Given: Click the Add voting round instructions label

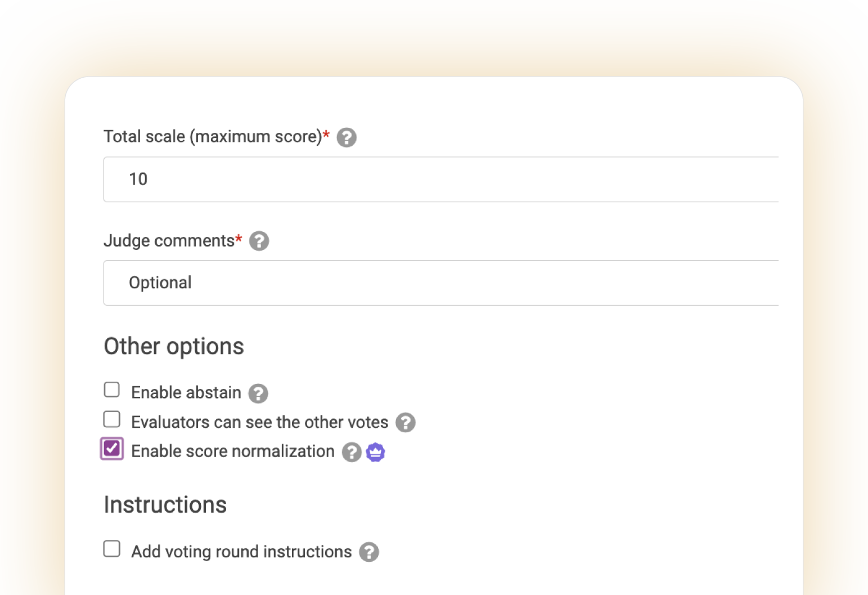Looking at the screenshot, I should coord(241,552).
